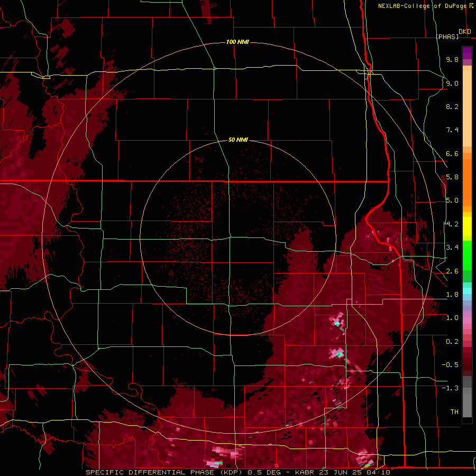Select the "[PHAS]" units label
Image resolution: width=476 pixels, height=476 pixels.
(447, 36)
